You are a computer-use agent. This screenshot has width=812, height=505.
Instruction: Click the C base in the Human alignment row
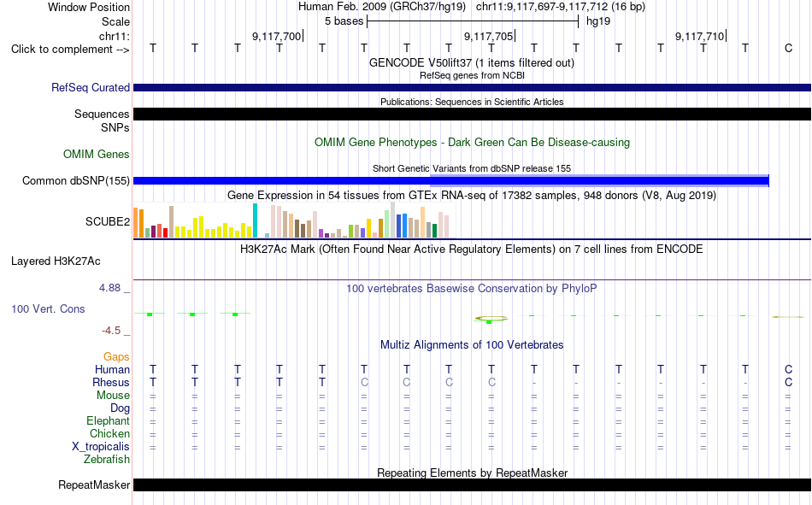click(x=788, y=369)
